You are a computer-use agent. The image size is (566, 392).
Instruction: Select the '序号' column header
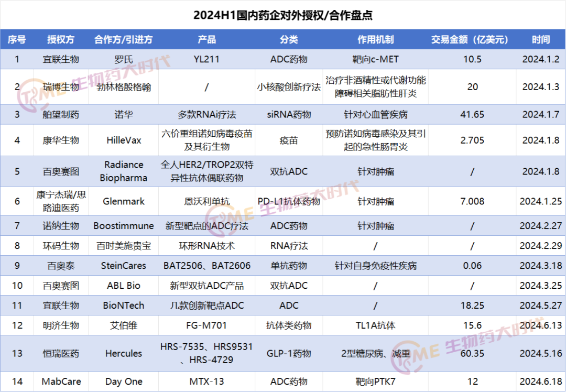[x=17, y=39]
